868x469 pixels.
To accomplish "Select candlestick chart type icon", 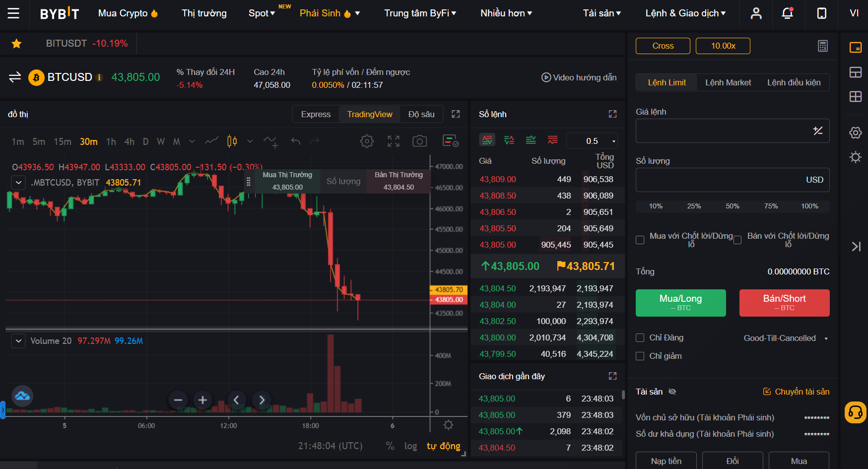I will coord(232,141).
